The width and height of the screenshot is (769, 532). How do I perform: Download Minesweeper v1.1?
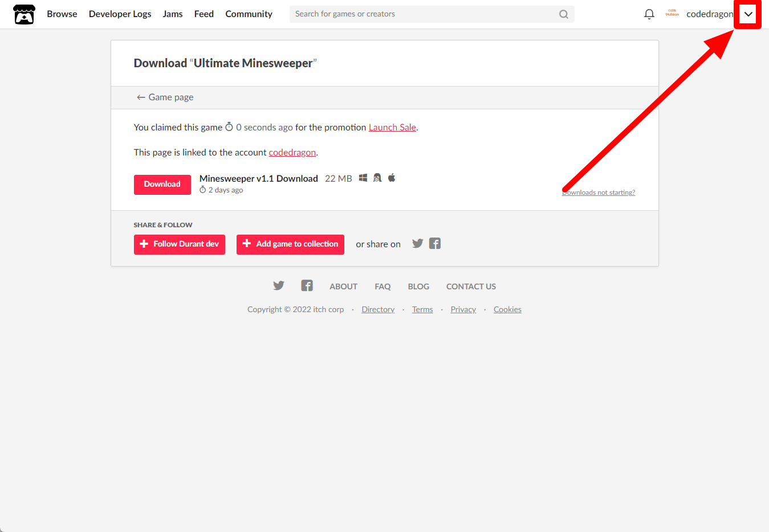162,185
